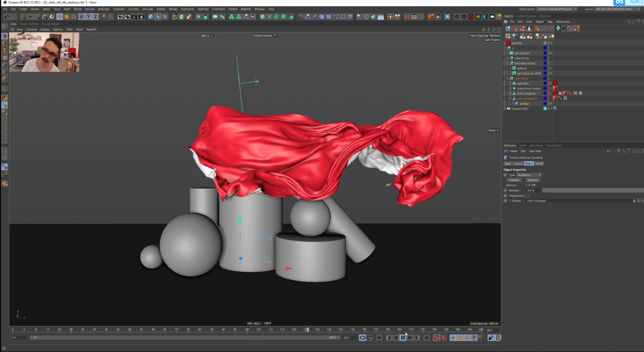The image size is (644, 352).
Task: Click the Restore button in Object Properties
Action: pyautogui.click(x=533, y=180)
